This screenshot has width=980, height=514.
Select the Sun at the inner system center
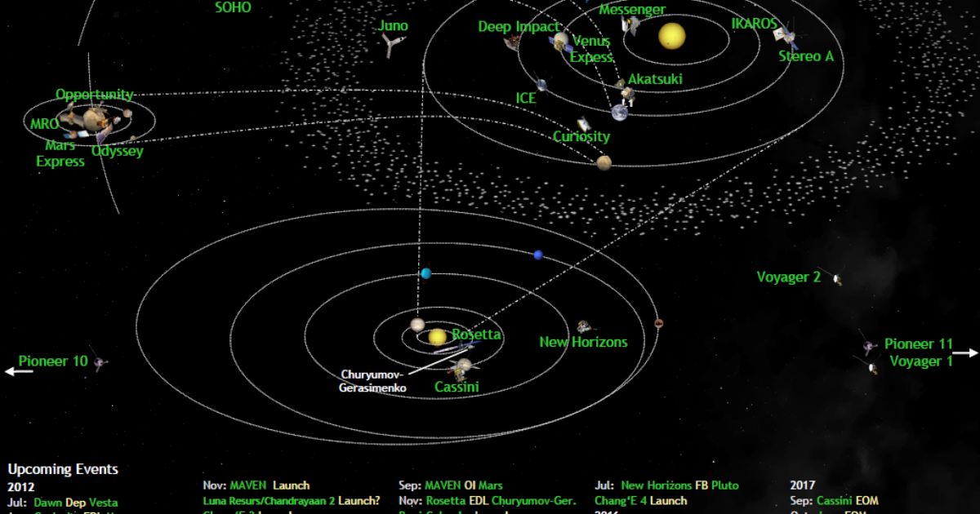(x=671, y=34)
